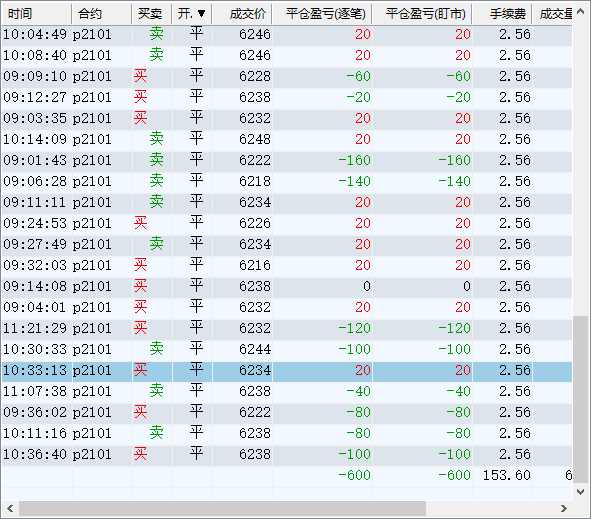Click the sort arrow in 开 column header
The image size is (591, 519).
point(202,14)
